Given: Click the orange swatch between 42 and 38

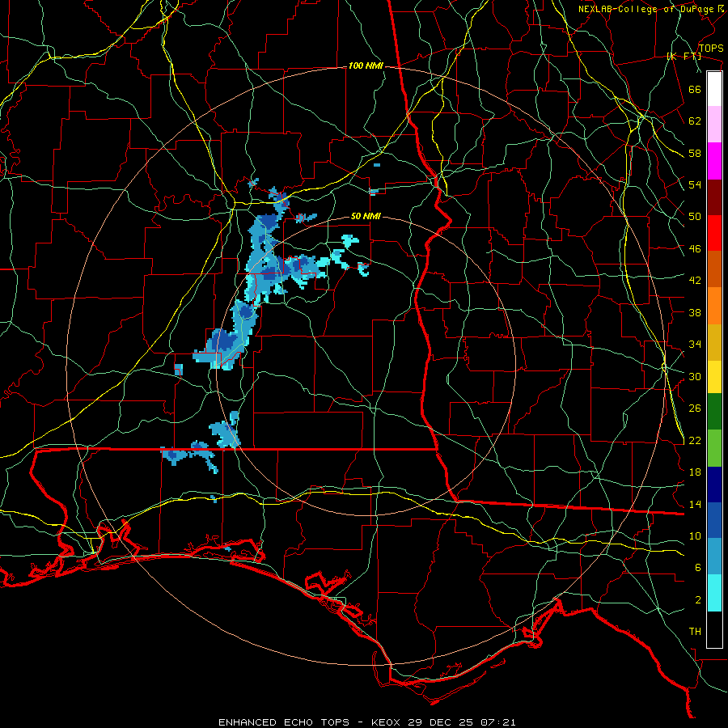Looking at the screenshot, I should pos(714,306).
